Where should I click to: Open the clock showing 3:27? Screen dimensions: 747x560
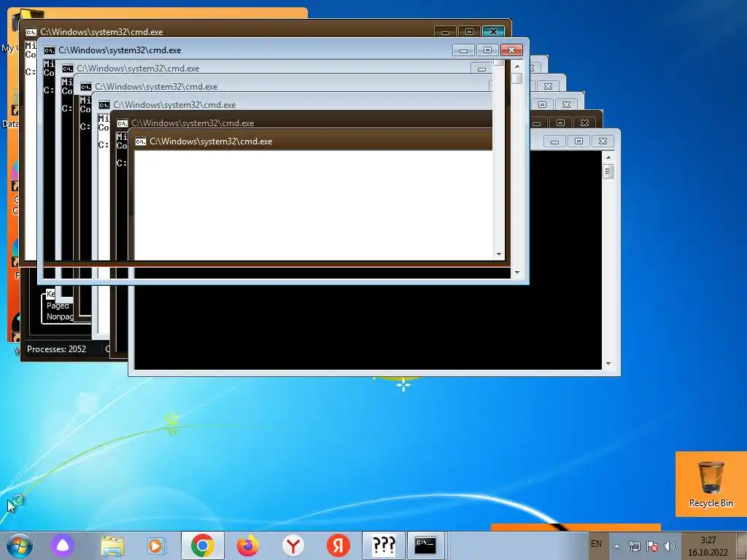point(708,546)
